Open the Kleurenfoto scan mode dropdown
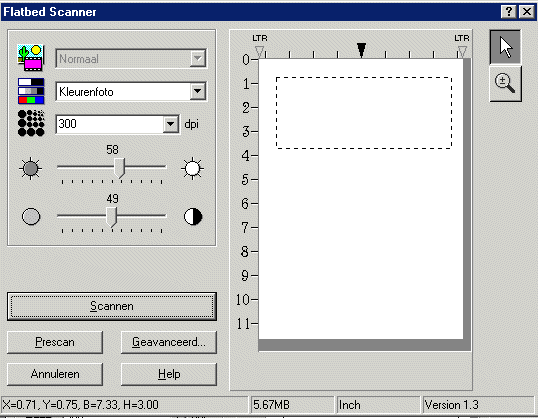The width and height of the screenshot is (538, 418). (197, 91)
